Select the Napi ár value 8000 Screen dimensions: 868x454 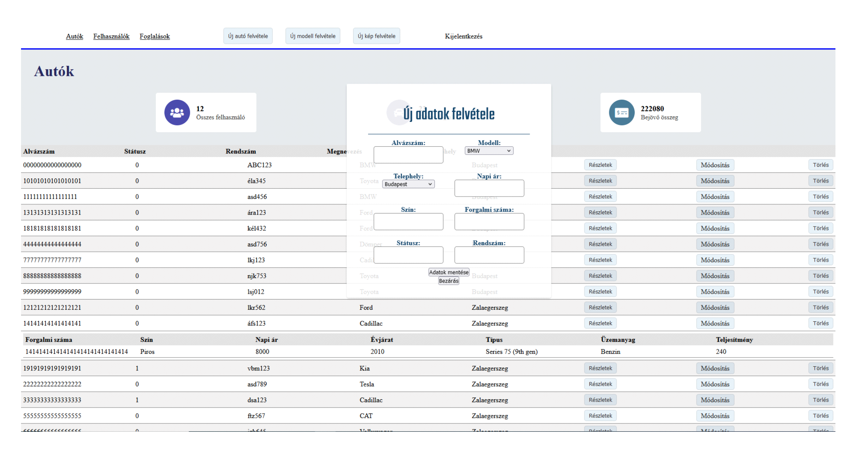tap(262, 352)
